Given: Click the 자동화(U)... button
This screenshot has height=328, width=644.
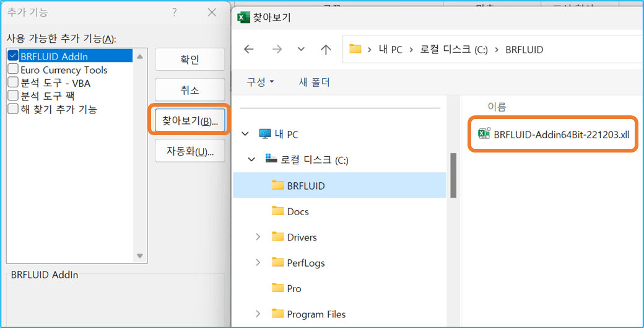Looking at the screenshot, I should coord(189,151).
